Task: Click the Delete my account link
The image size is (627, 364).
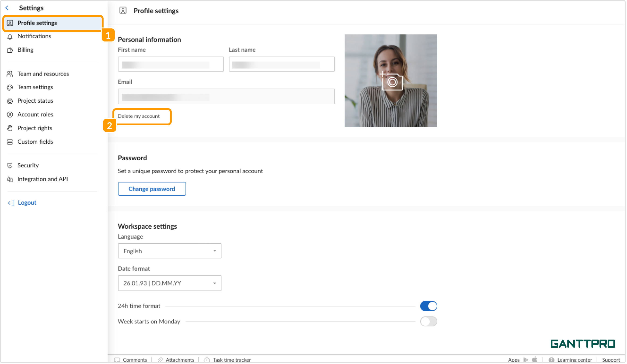Action: (139, 116)
